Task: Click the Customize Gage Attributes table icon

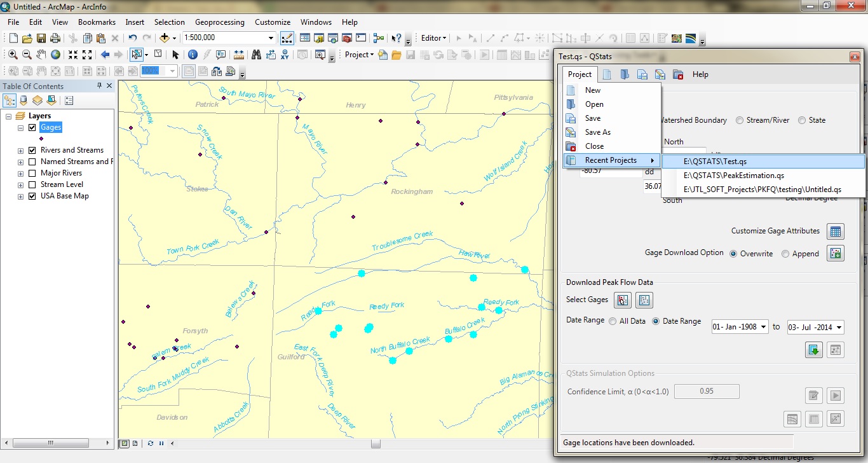Action: (835, 231)
